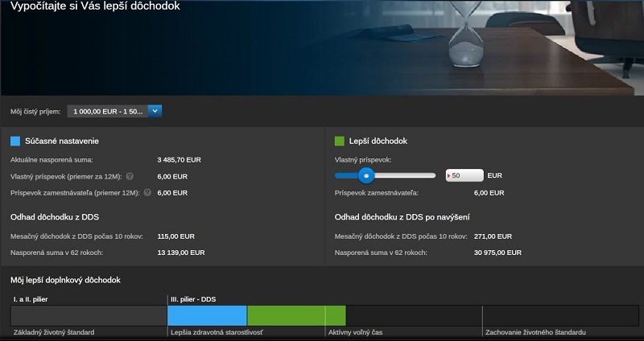Screen dimensions: 644x341
Task: Click the 'Aktuálne nasporená suma:' label
Action: tap(52, 160)
